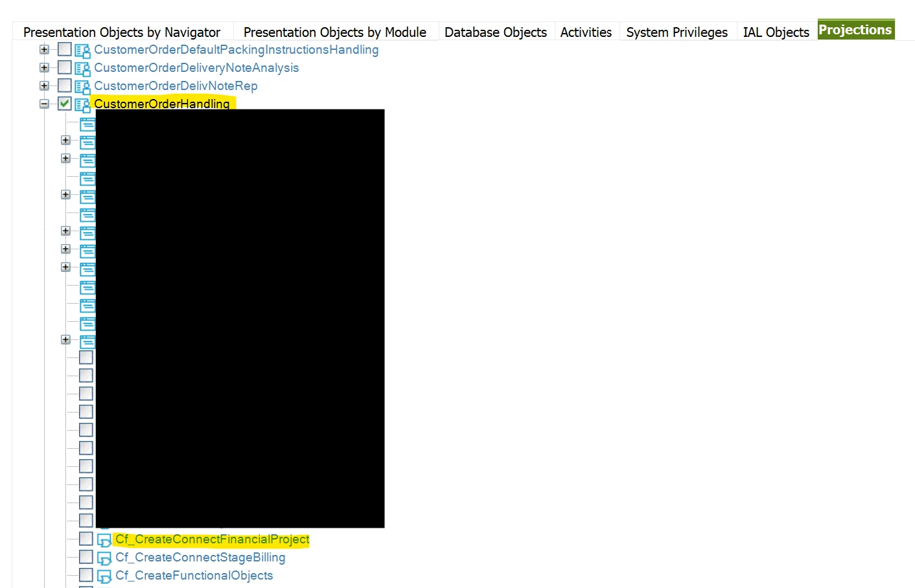Expand the CustomerOrderDefaultPackingInstructionsHandling node
The height and width of the screenshot is (588, 915).
coord(44,49)
